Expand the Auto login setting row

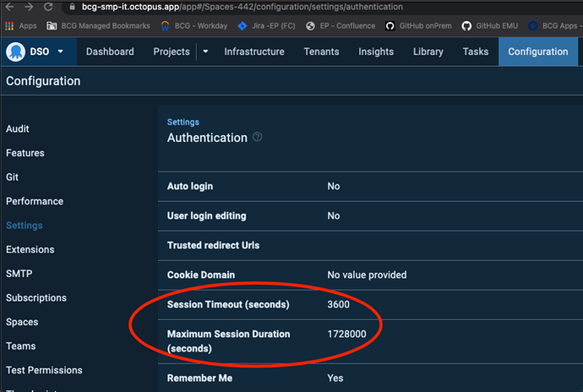[x=370, y=187]
